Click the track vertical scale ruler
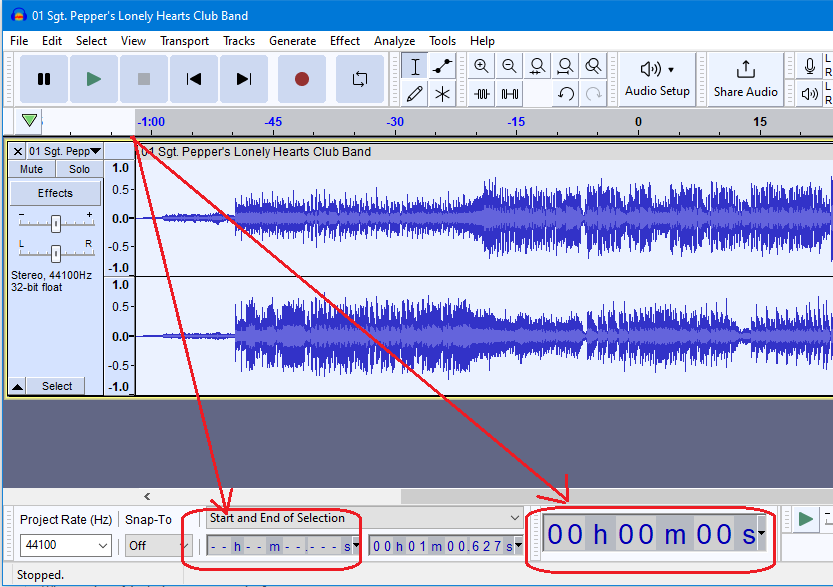This screenshot has height=587, width=833. pos(120,278)
